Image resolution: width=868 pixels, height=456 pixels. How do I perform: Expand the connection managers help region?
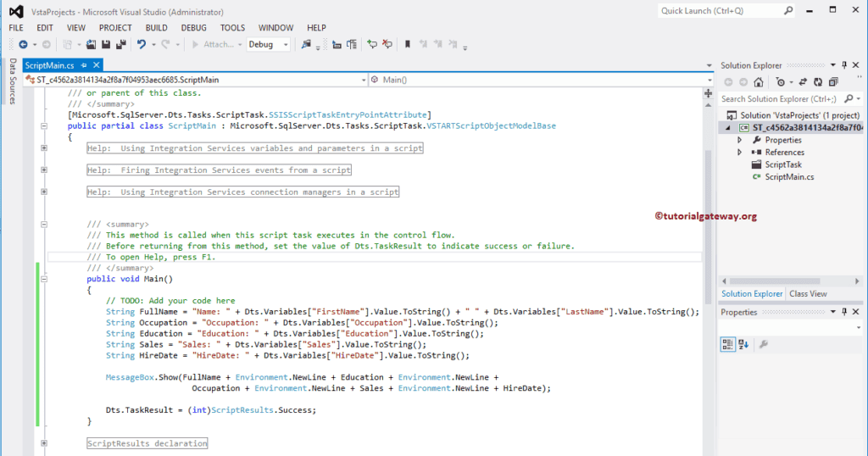click(44, 192)
